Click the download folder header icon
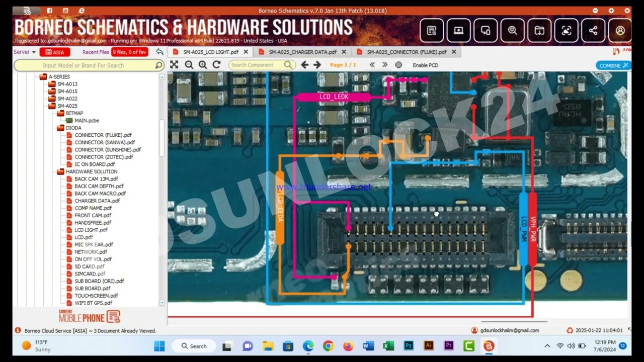644x362 pixels. coord(539,31)
